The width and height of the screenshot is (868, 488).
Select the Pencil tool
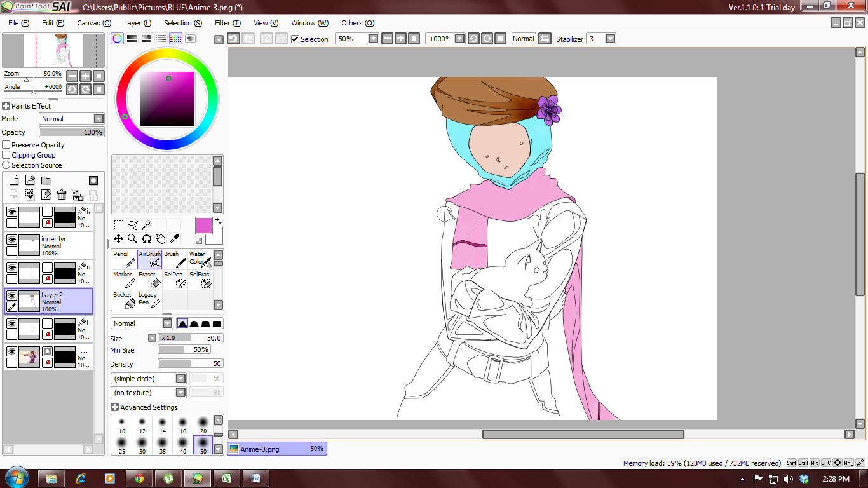coord(124,259)
